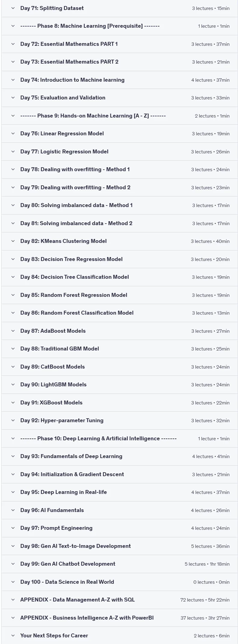Open APPENDIX - Business Intelligence A-Z with PowerBI
The image size is (238, 644).
[x=119, y=618]
